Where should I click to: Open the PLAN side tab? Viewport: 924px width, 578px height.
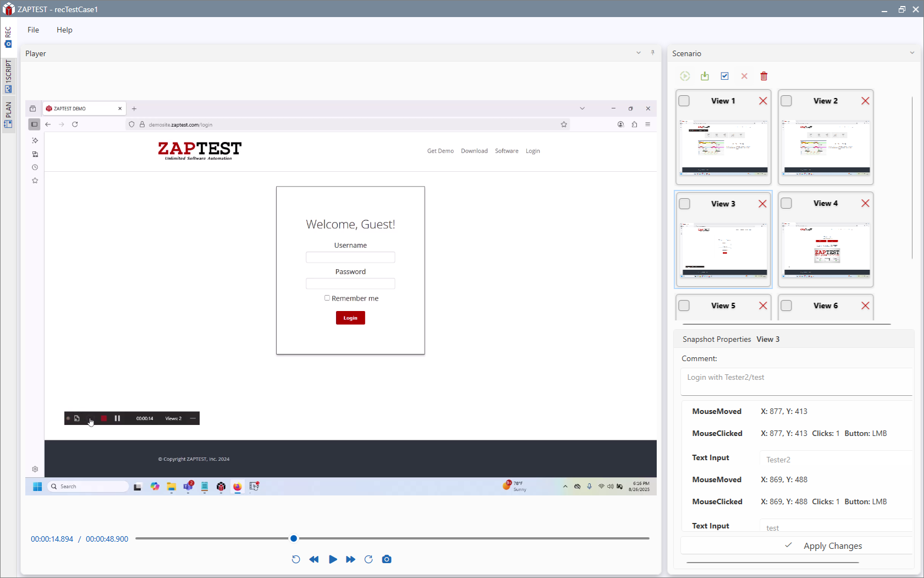pos(8,115)
